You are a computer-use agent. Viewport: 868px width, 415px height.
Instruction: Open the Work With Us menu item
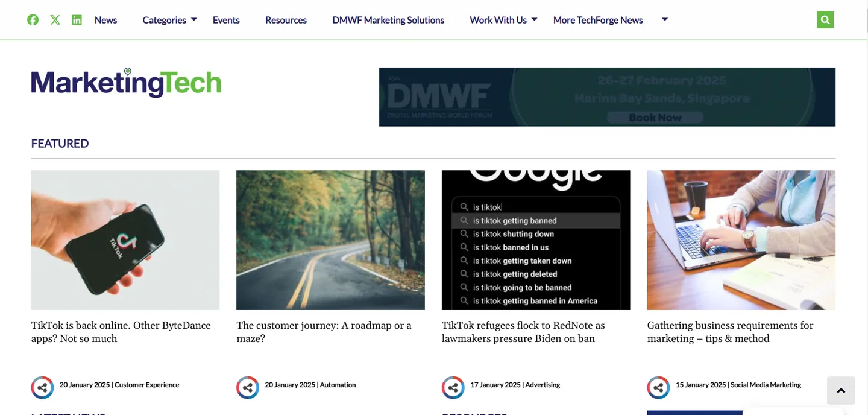(498, 20)
